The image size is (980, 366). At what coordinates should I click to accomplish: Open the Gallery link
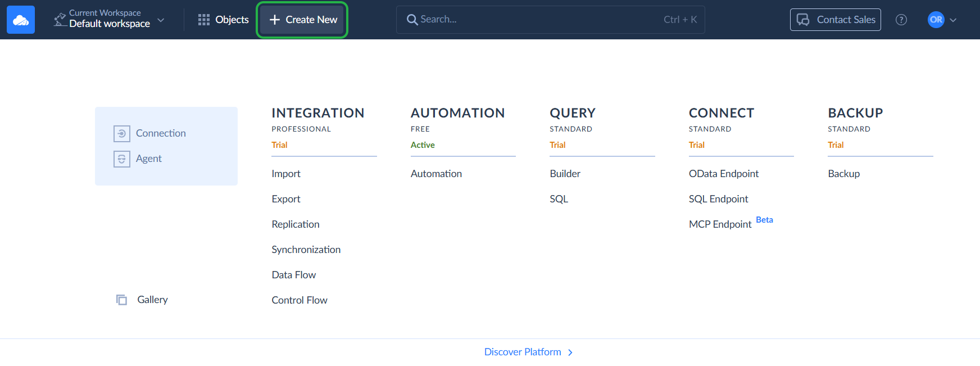(152, 300)
